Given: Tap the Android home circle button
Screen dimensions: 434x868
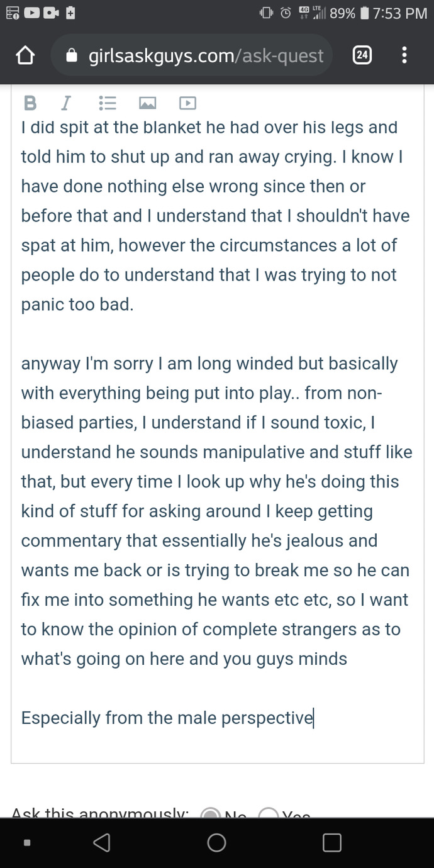Looking at the screenshot, I should coord(216,843).
